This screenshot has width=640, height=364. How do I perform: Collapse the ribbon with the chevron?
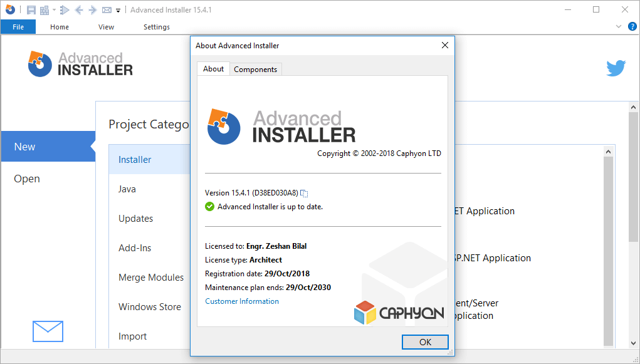pos(618,26)
